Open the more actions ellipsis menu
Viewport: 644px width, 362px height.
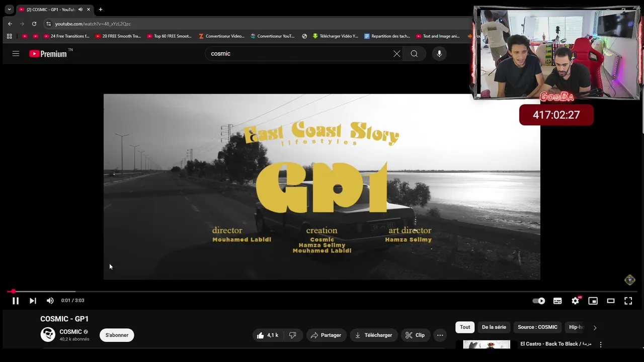click(440, 335)
